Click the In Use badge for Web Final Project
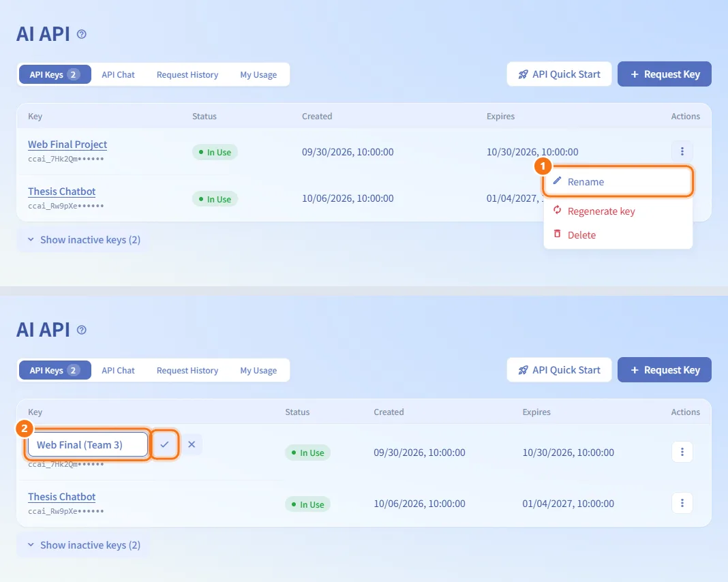 pos(215,152)
